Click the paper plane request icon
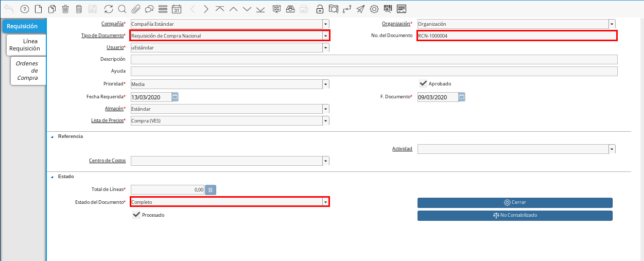The height and width of the screenshot is (261, 644). pyautogui.click(x=361, y=9)
